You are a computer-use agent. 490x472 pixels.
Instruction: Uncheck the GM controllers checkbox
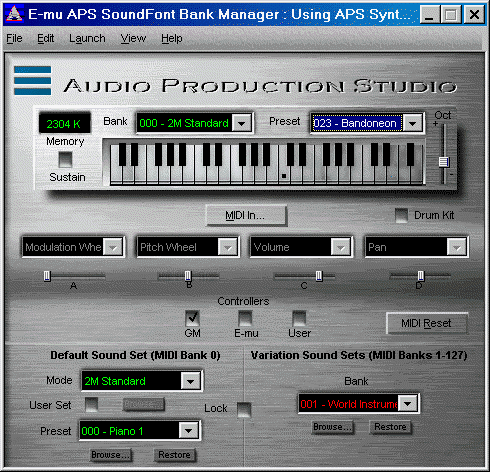(192, 318)
